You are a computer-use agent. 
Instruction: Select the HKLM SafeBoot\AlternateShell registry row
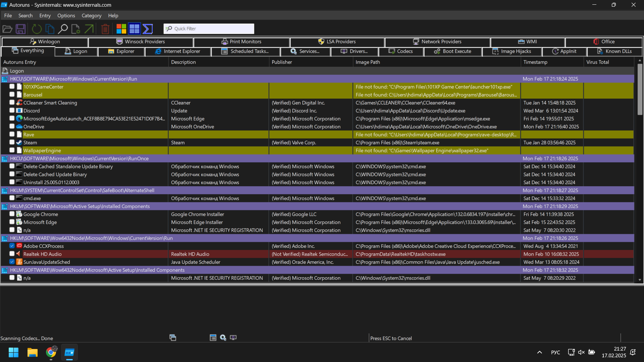[x=317, y=190]
